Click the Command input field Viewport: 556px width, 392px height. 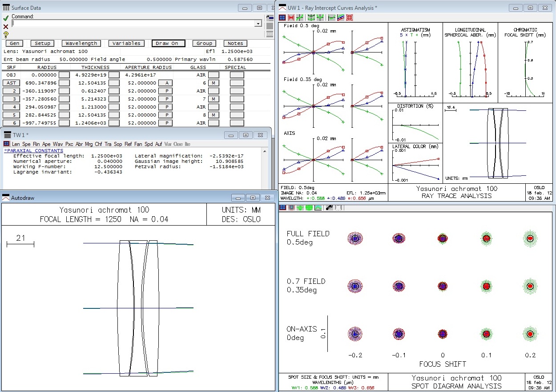pyautogui.click(x=133, y=24)
